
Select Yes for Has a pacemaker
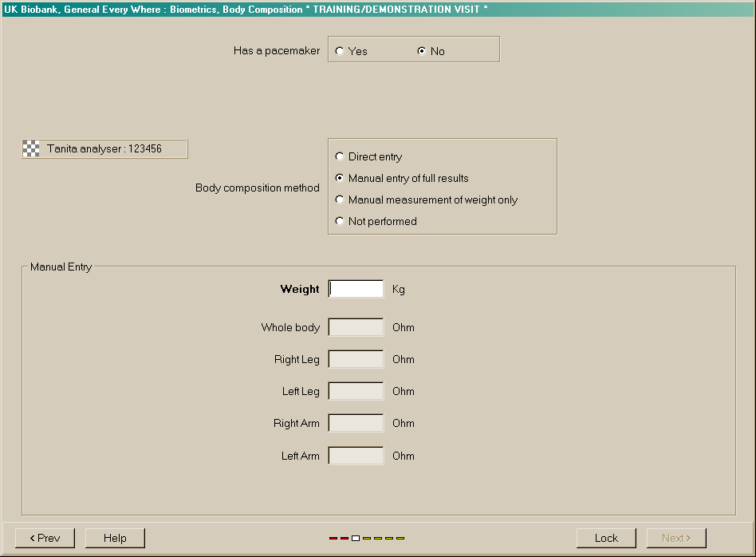[341, 51]
